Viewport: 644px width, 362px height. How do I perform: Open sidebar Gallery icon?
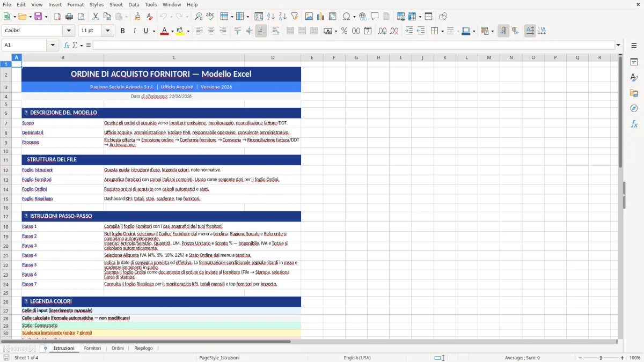634,93
